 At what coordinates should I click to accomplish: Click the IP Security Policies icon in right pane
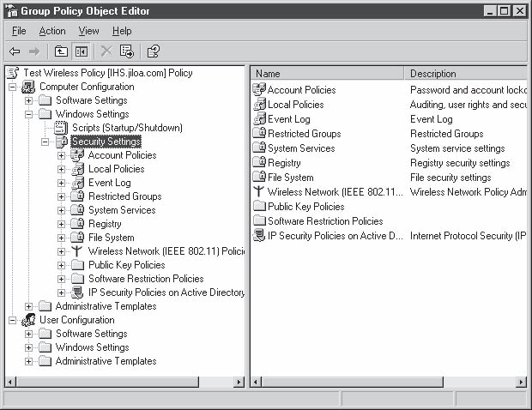coord(259,235)
